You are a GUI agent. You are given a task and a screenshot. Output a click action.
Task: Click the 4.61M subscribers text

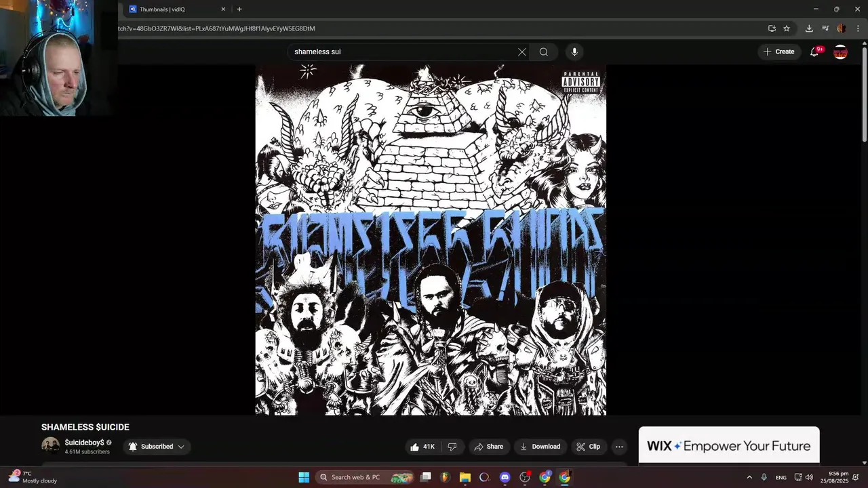pyautogui.click(x=87, y=452)
